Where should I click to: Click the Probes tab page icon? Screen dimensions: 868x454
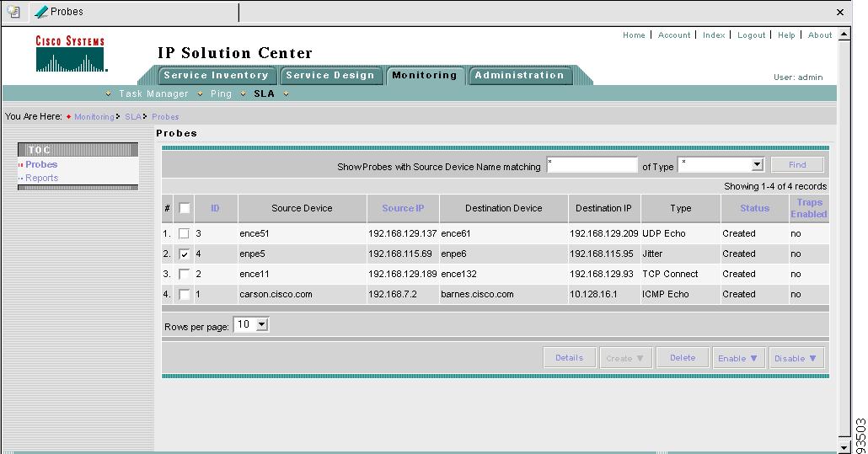(x=13, y=12)
